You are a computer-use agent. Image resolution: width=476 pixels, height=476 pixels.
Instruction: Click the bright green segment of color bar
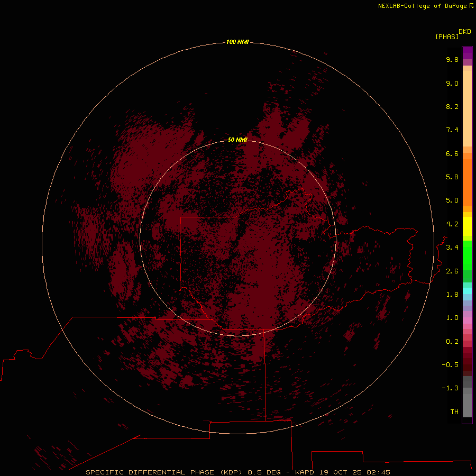point(467,255)
